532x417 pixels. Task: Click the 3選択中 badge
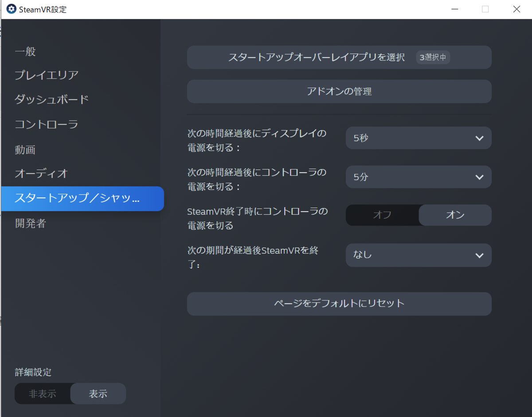pyautogui.click(x=433, y=57)
